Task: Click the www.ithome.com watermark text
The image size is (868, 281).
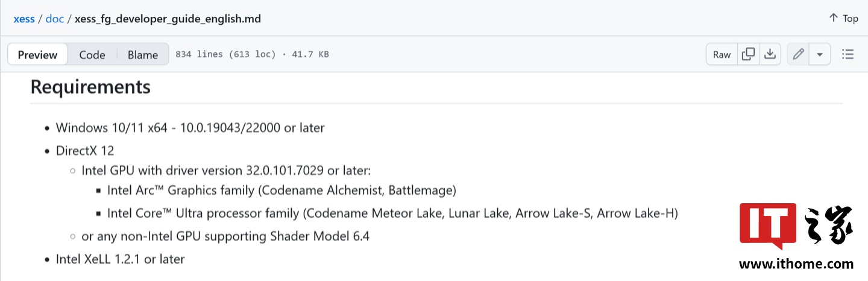Action: [796, 264]
